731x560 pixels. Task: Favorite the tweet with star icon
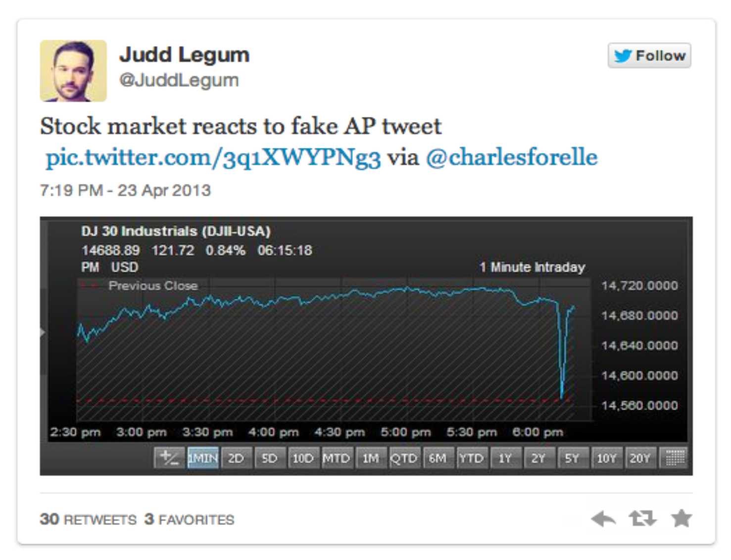pyautogui.click(x=681, y=518)
